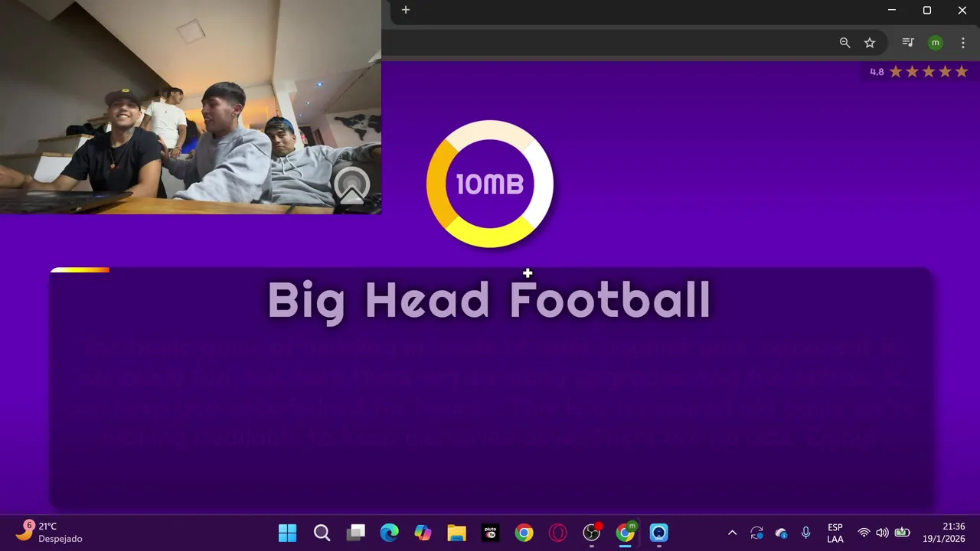Open OneDrive cloud tray icon
980x551 pixels.
pyautogui.click(x=781, y=533)
